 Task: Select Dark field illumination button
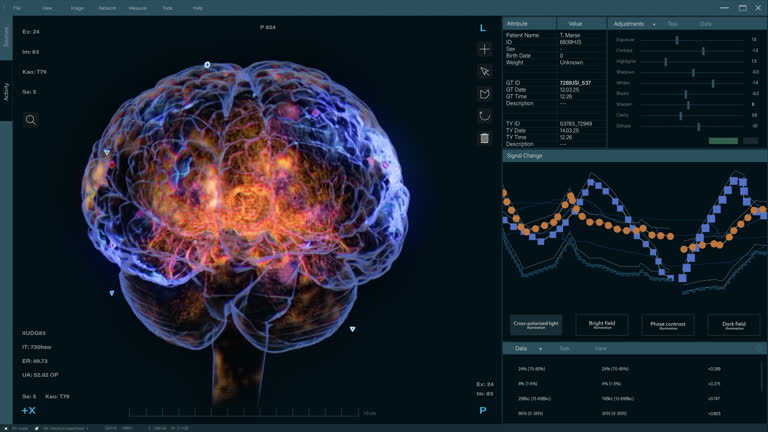click(734, 325)
